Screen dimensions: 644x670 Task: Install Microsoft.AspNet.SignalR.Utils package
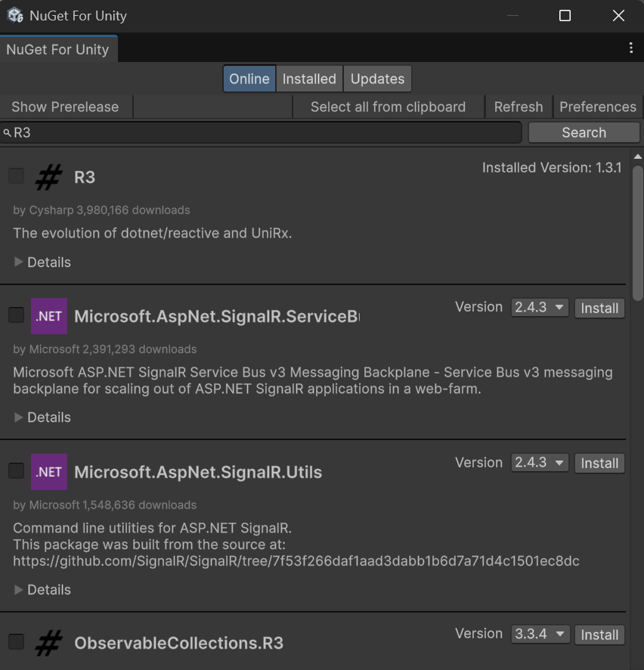click(599, 464)
